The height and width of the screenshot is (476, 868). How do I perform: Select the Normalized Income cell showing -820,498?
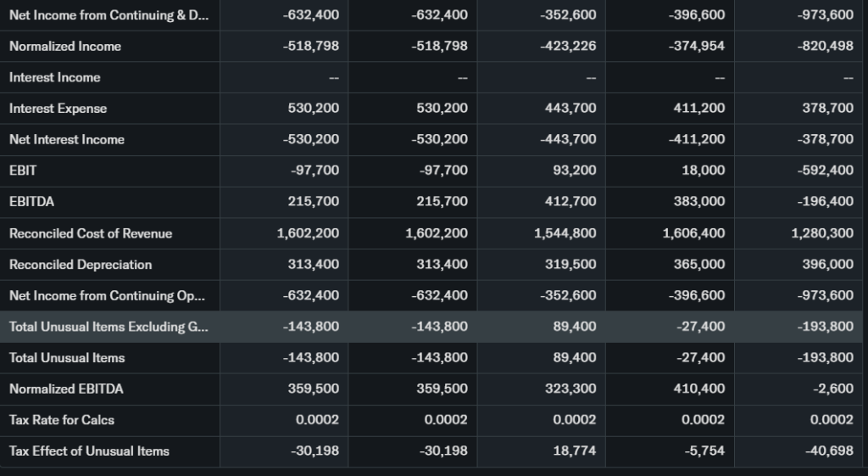[x=826, y=46]
